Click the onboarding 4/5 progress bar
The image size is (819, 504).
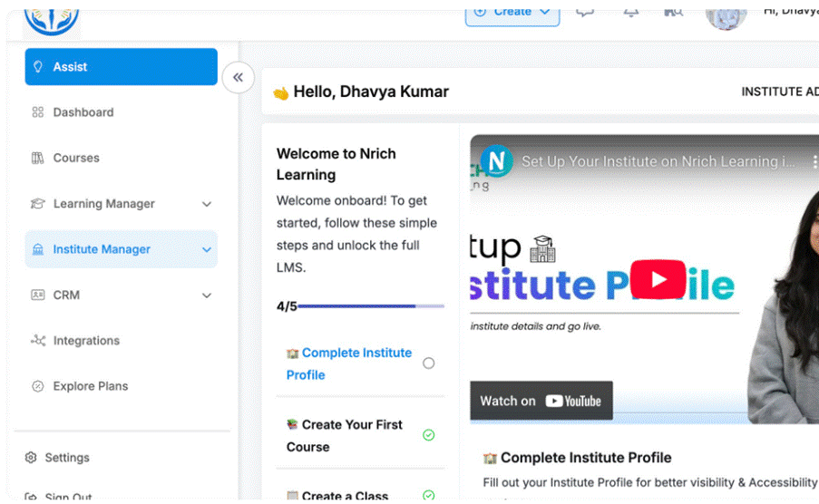(x=370, y=306)
